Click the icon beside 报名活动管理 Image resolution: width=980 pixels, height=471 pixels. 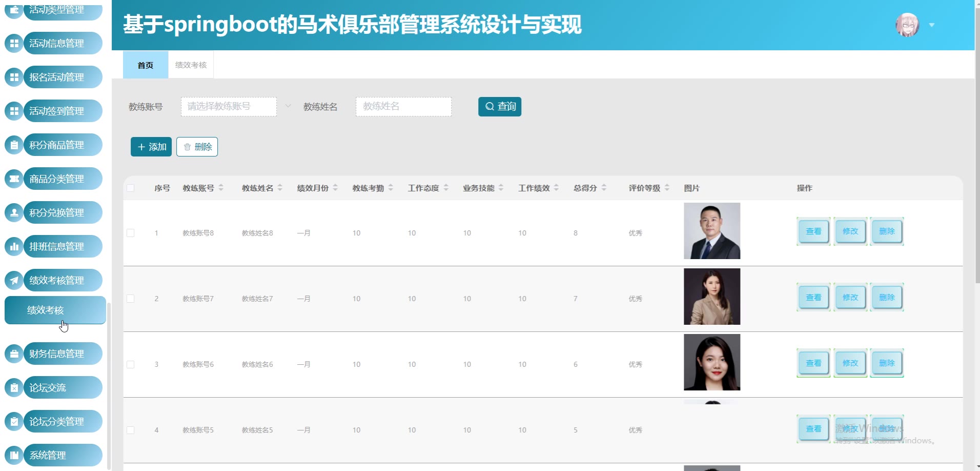[x=14, y=77]
